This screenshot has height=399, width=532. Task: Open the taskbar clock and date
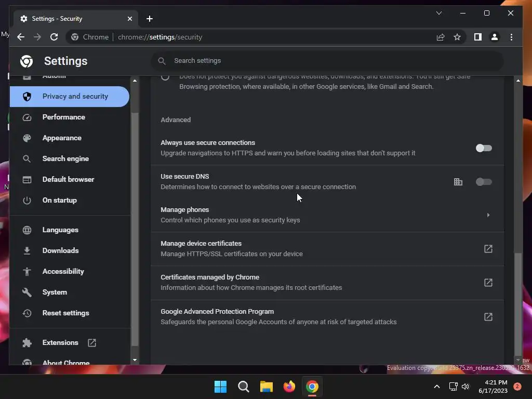click(x=493, y=387)
